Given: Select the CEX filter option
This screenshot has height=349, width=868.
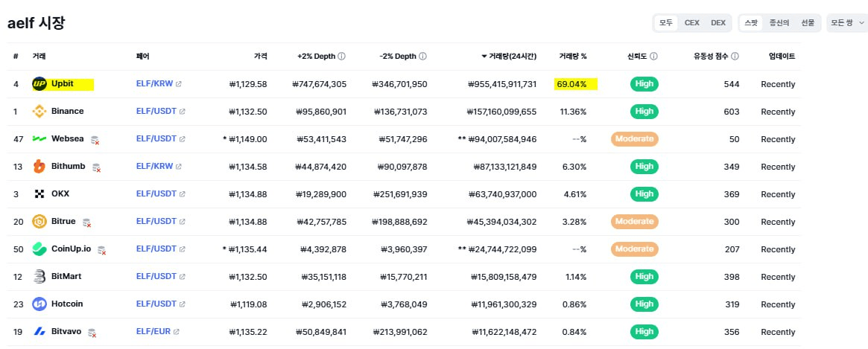Looking at the screenshot, I should point(692,23).
